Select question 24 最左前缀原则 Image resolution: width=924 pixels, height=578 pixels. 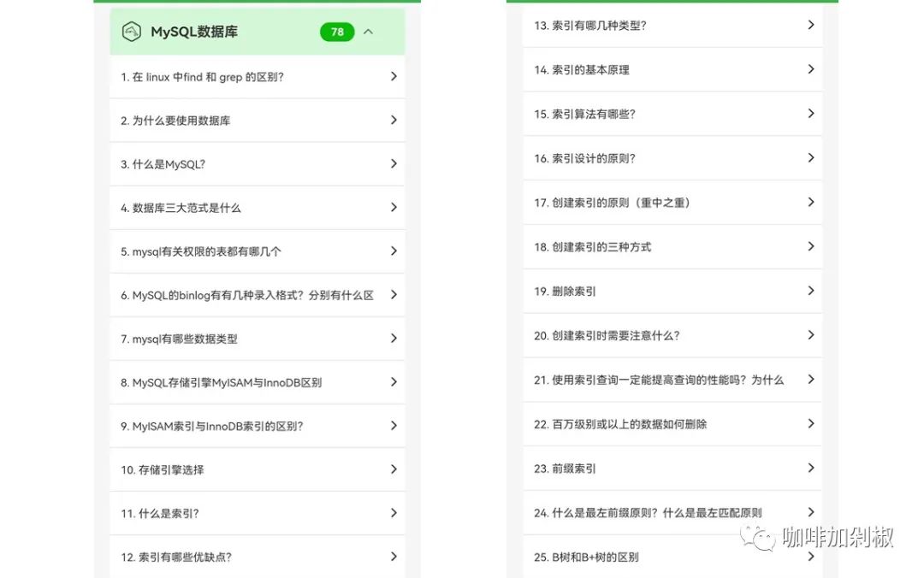coord(672,513)
